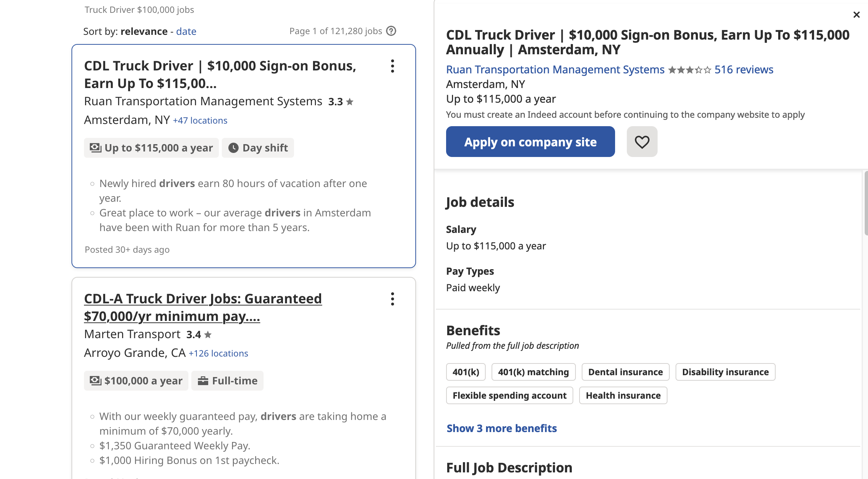Select the Up to $115,000 a year salary tag
This screenshot has width=868, height=479.
151,148
